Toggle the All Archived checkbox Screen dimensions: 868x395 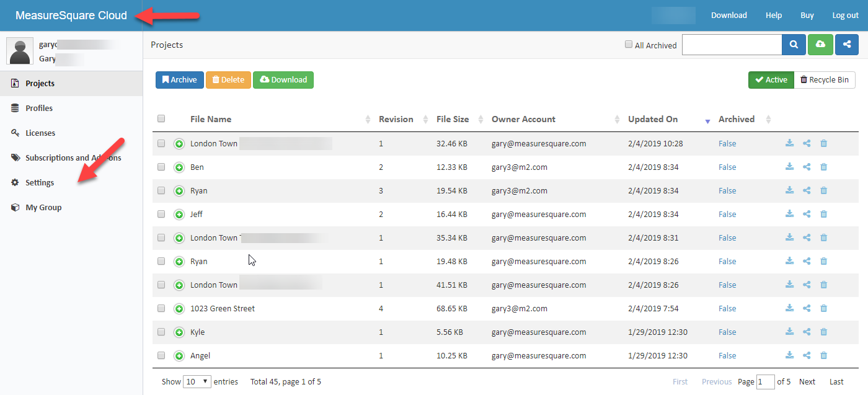coord(629,45)
